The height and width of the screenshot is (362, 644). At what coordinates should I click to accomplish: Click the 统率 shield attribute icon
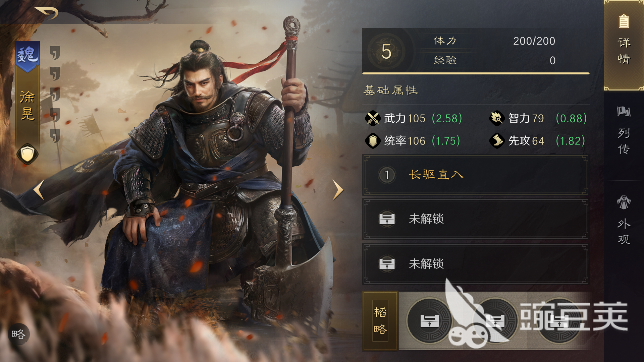point(373,141)
